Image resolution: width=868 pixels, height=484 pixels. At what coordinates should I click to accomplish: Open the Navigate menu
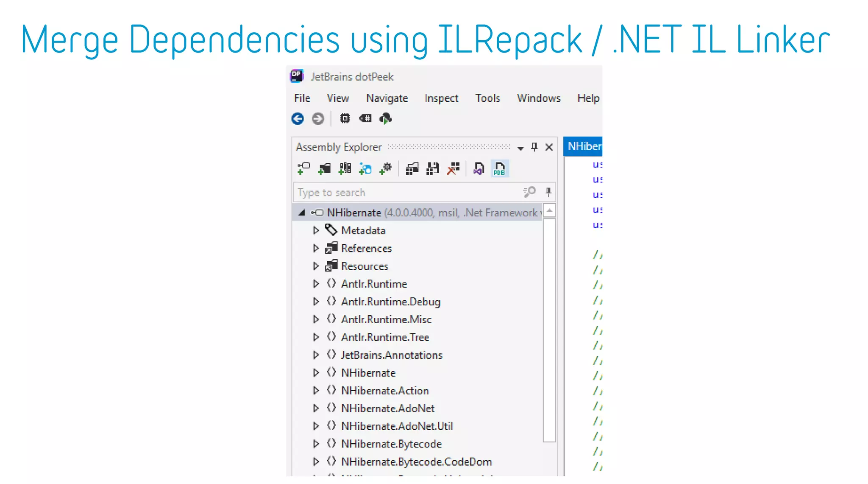[387, 98]
